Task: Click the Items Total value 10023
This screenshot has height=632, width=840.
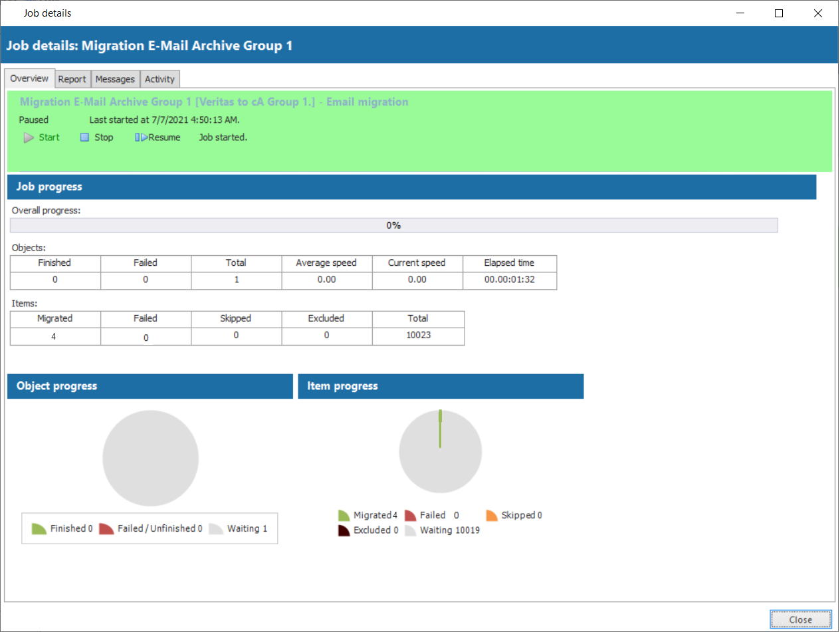Action: tap(418, 335)
